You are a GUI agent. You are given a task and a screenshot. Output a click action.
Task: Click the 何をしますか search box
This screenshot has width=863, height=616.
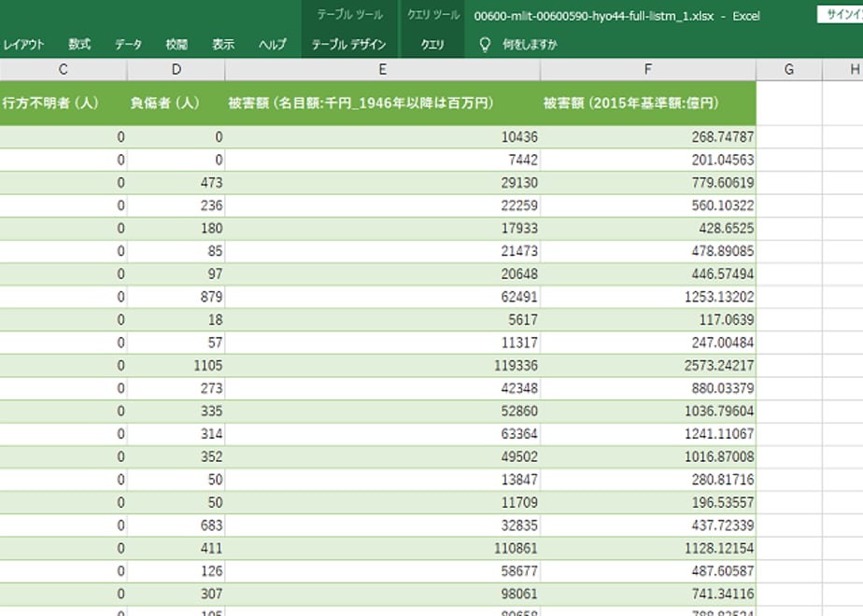coord(530,45)
